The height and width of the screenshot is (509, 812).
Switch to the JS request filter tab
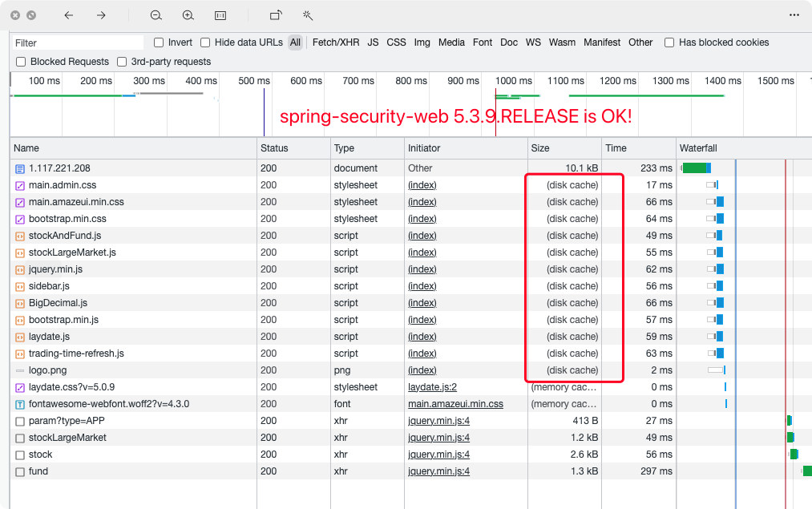tap(373, 42)
